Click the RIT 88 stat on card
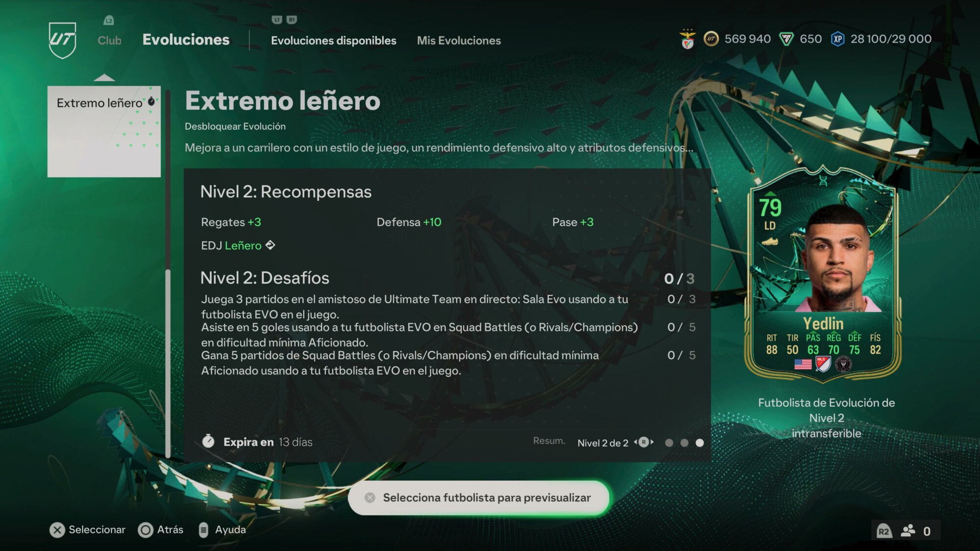980x551 pixels. point(772,344)
